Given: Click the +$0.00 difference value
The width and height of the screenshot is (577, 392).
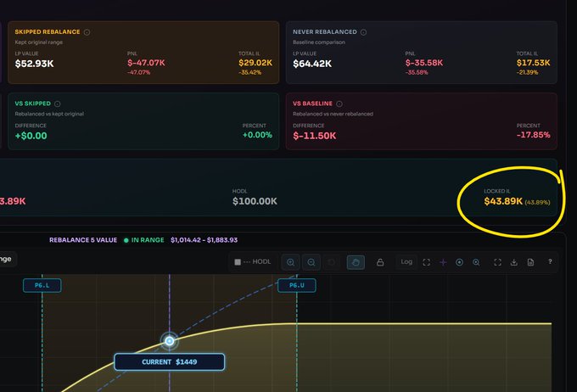Looking at the screenshot, I should point(31,136).
